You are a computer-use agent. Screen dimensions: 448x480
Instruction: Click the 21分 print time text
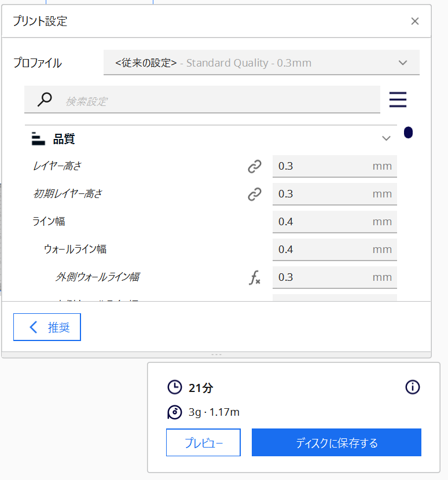pos(201,388)
